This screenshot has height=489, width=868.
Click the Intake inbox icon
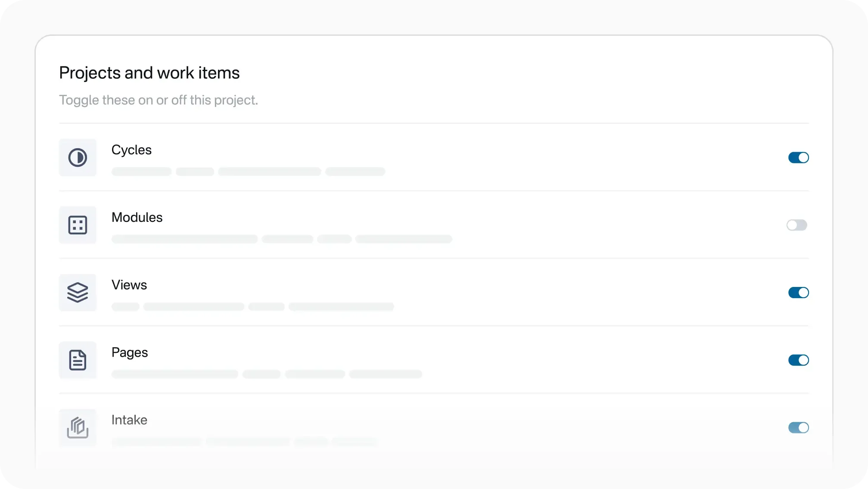tap(78, 428)
